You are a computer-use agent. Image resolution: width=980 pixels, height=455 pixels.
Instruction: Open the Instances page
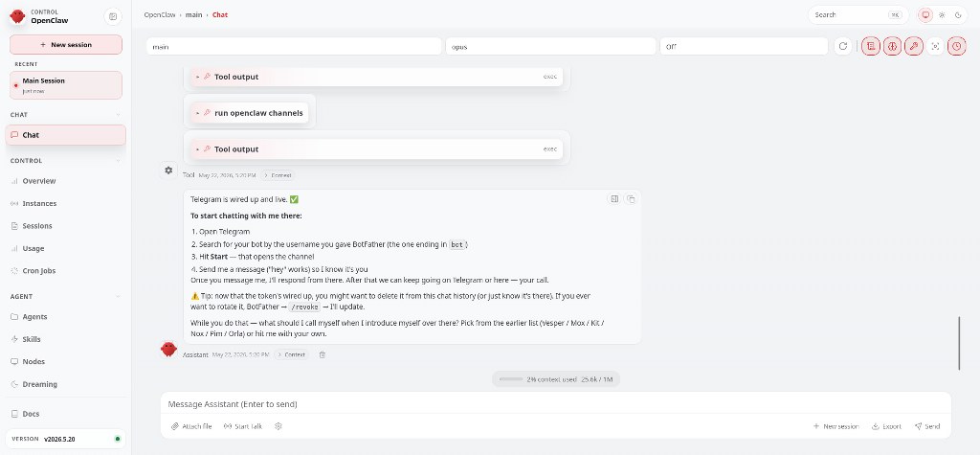(66, 203)
